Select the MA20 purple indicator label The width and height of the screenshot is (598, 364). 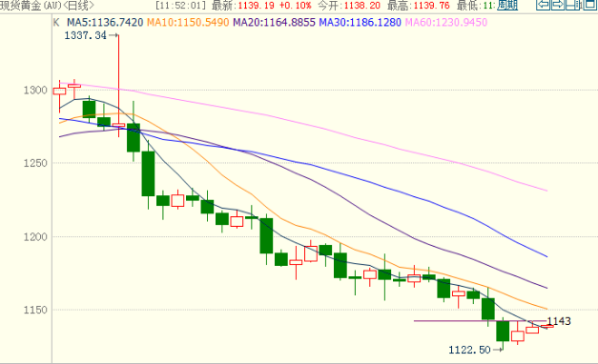click(275, 23)
